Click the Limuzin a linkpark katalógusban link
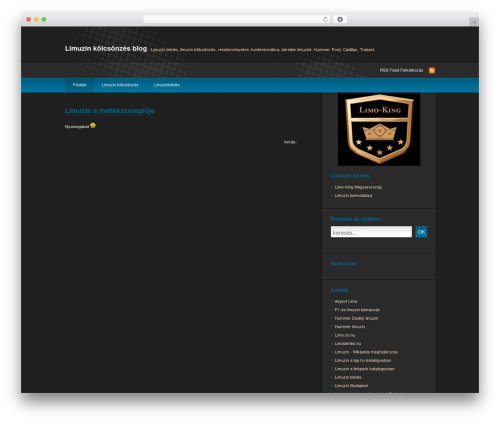 click(365, 369)
